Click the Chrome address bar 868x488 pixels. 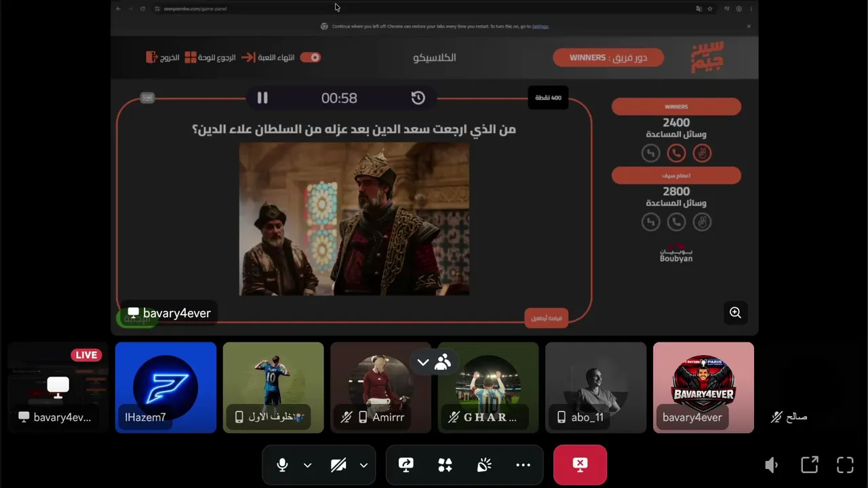pyautogui.click(x=420, y=9)
